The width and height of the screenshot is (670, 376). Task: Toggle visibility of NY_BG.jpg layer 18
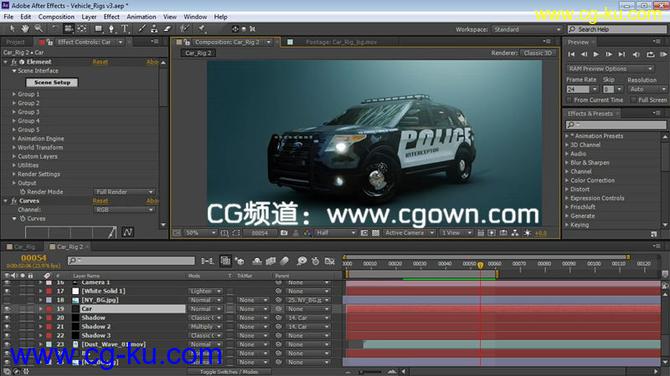[7, 300]
